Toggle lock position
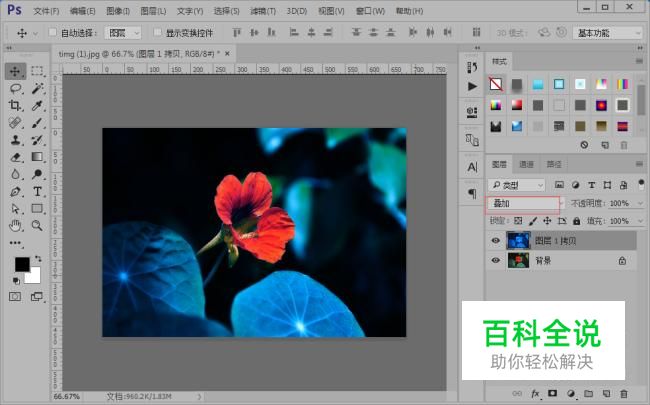This screenshot has height=405, width=650. (547, 221)
